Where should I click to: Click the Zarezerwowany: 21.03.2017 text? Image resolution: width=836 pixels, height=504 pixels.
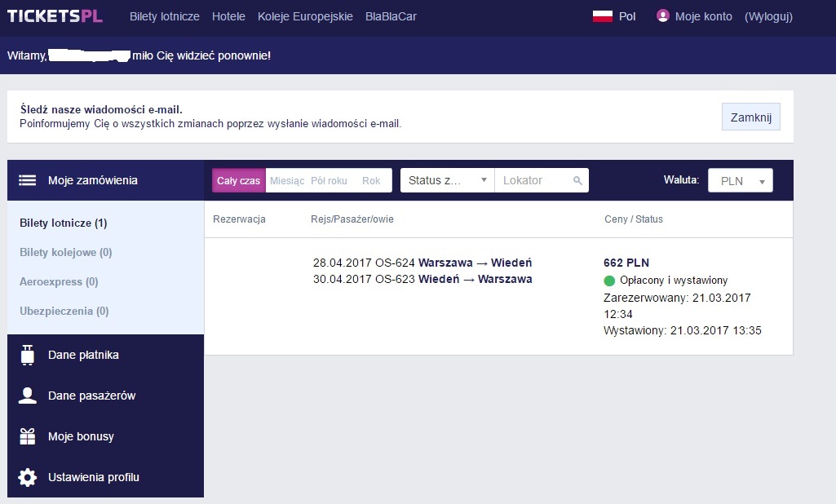677,298
